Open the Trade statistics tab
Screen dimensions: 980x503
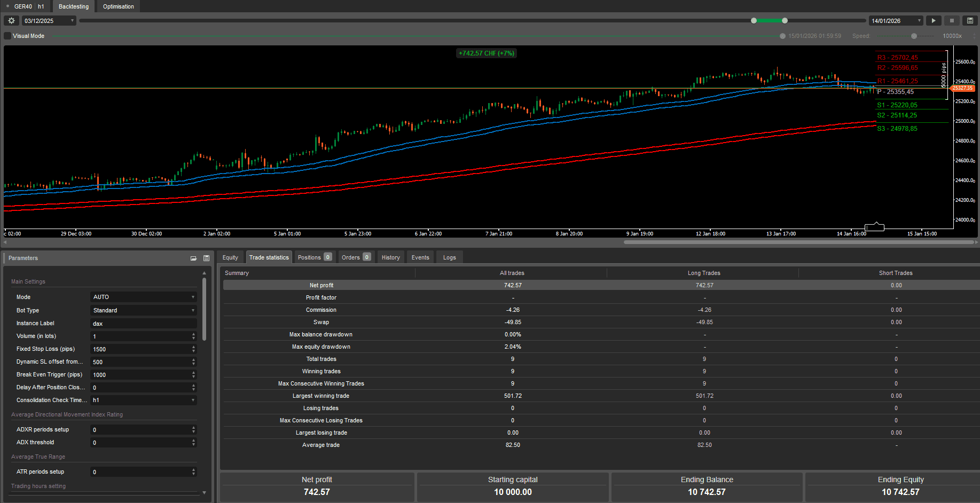(x=269, y=257)
